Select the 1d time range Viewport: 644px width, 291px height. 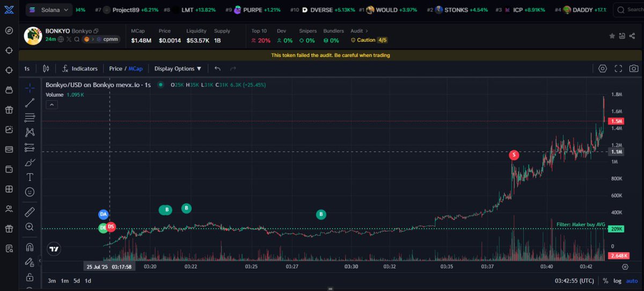88,281
